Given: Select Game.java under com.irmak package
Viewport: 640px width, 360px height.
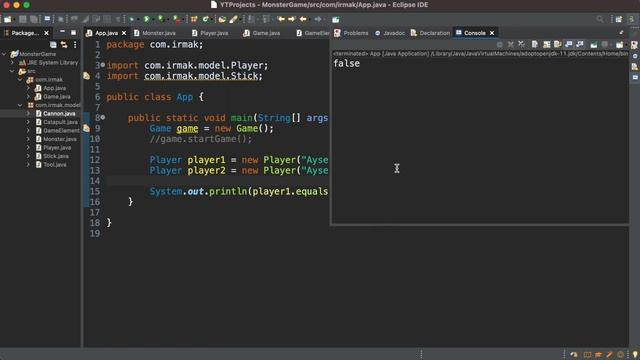Looking at the screenshot, I should point(57,97).
